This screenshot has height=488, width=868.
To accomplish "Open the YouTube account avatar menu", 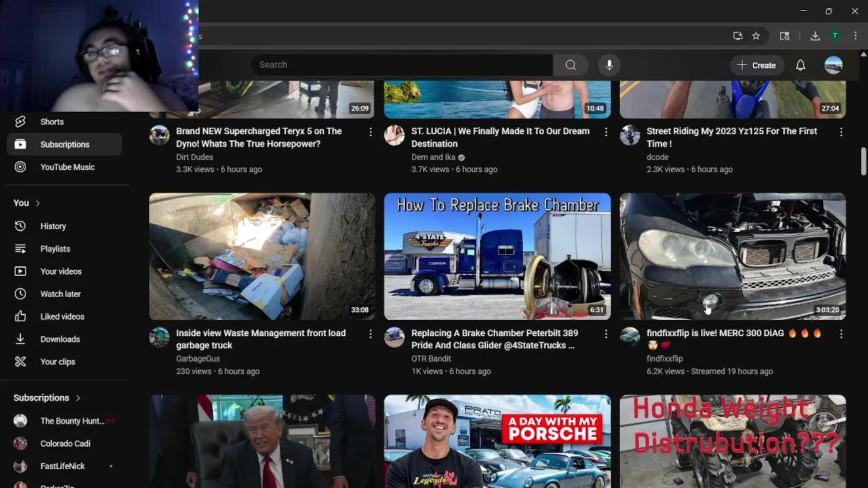I will point(833,65).
